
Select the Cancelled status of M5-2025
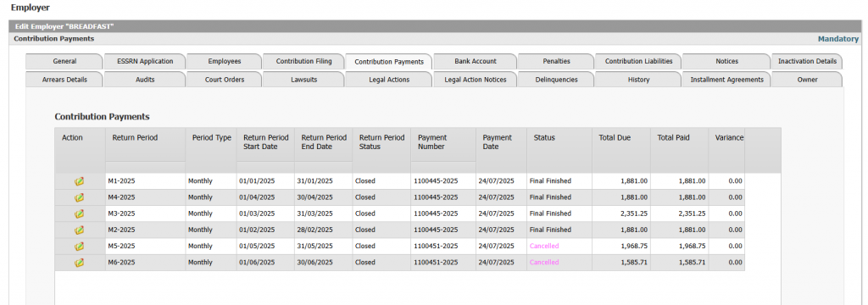coord(544,246)
